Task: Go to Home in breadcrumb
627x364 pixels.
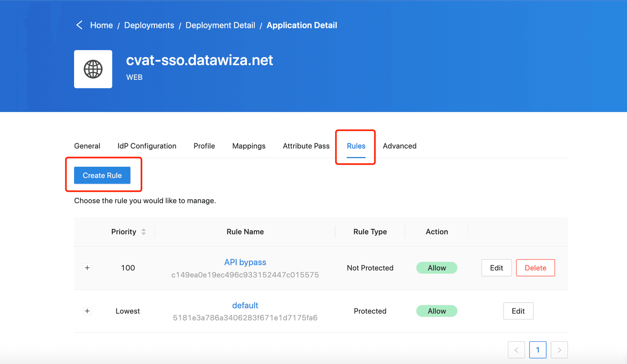Action: (101, 25)
